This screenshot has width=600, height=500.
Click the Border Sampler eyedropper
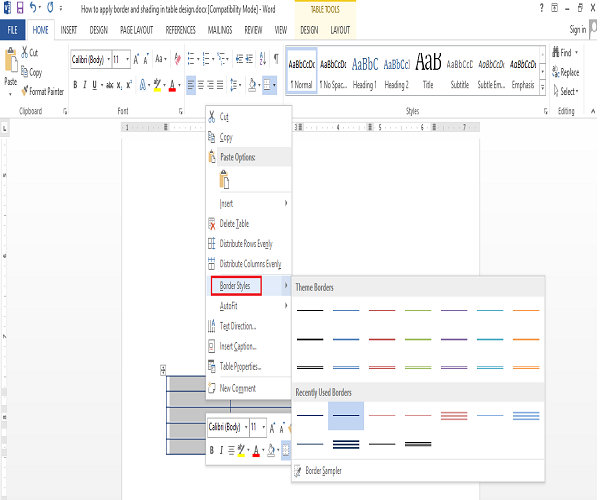[x=297, y=471]
